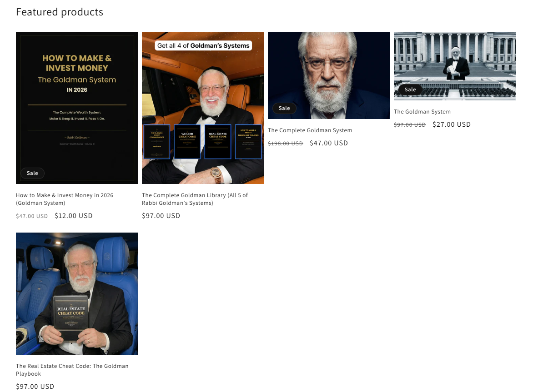The image size is (543, 392).
Task: Click the crossed-out $198.00 USD price
Action: [x=286, y=143]
